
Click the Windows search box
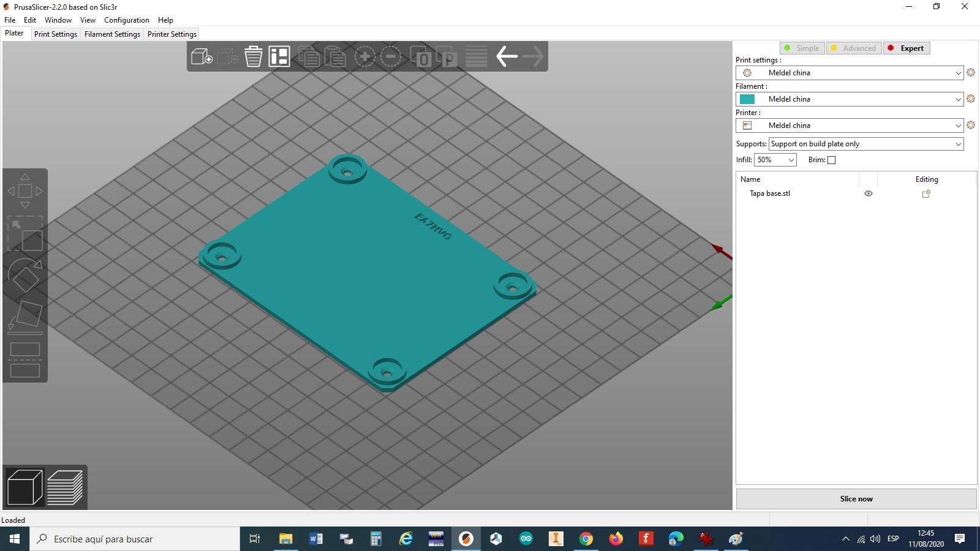[135, 539]
